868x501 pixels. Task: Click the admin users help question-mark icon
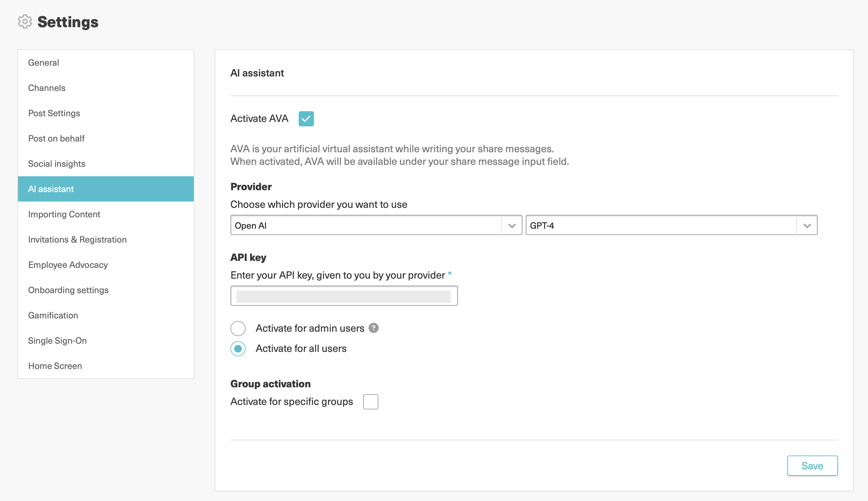pos(373,328)
